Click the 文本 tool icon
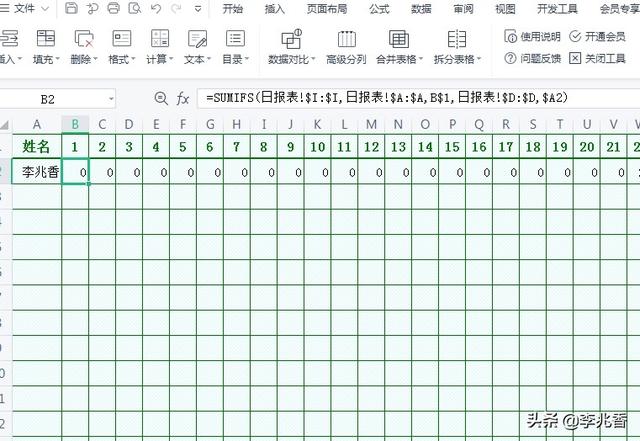640x441 pixels. click(x=198, y=38)
